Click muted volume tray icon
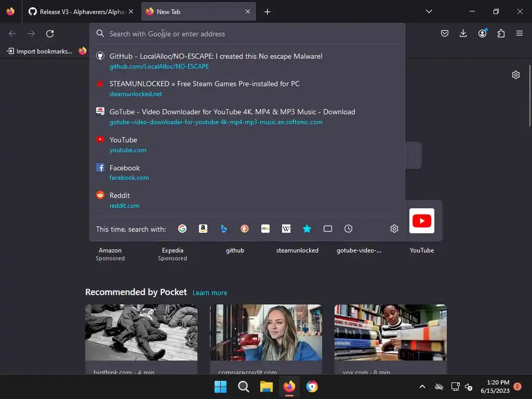 pyautogui.click(x=469, y=387)
